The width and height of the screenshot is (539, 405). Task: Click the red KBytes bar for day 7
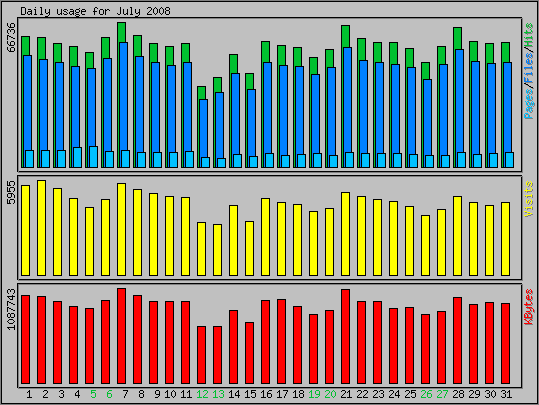[x=121, y=336]
